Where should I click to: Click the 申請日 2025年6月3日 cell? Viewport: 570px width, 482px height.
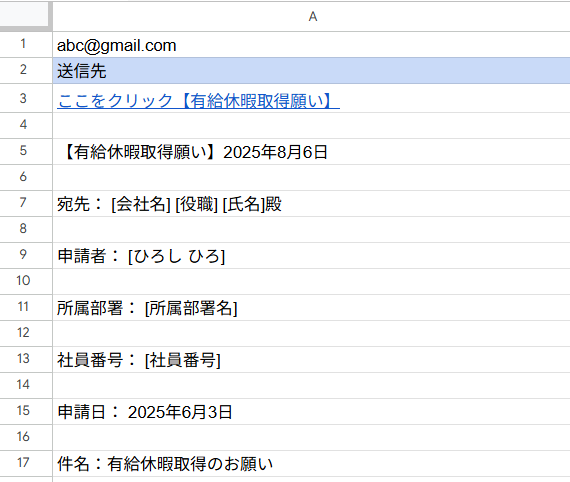click(x=312, y=411)
